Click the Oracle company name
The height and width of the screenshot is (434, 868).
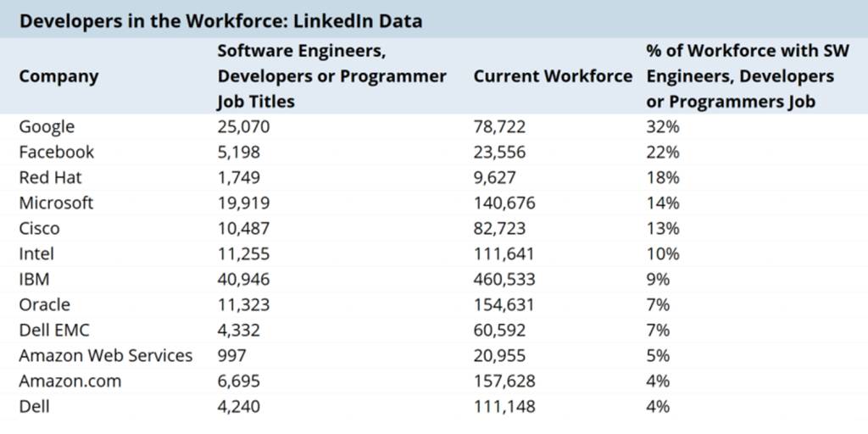click(x=44, y=305)
